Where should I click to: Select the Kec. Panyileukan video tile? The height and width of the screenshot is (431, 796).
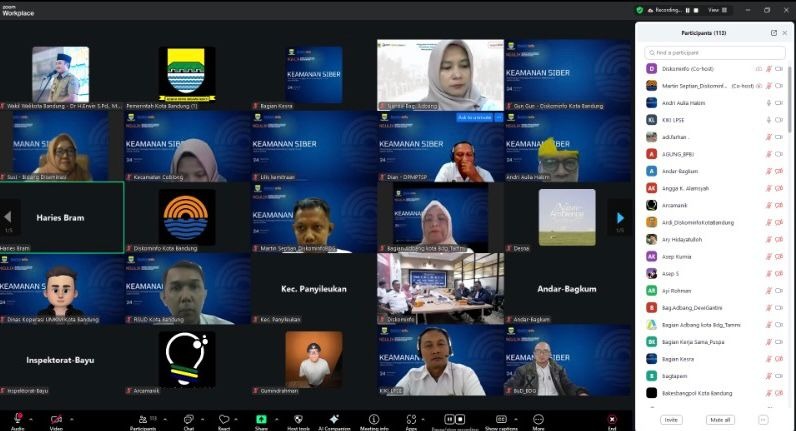pos(314,288)
